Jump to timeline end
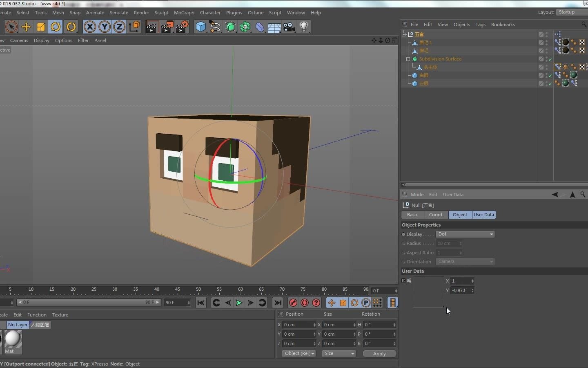Screen dimensions: 588x368 278,303
